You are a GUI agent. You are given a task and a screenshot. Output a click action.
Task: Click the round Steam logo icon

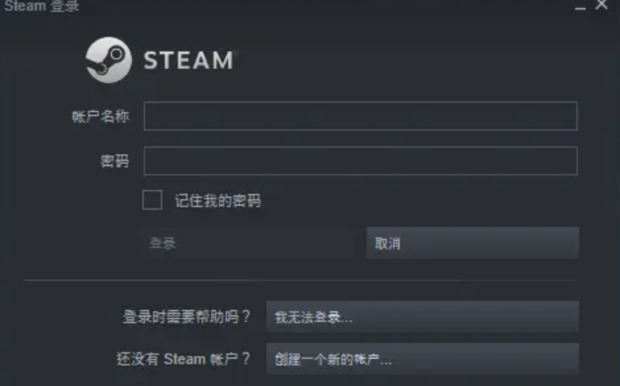pos(109,60)
